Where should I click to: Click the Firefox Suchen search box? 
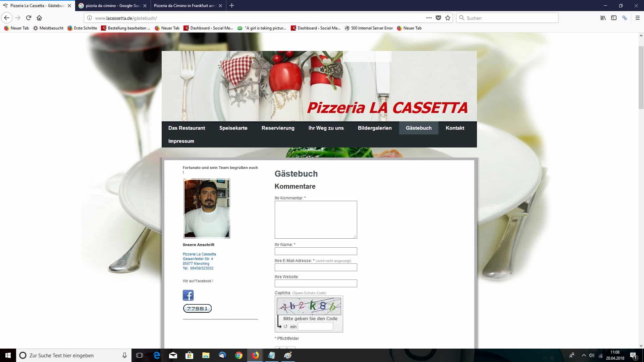[x=507, y=18]
